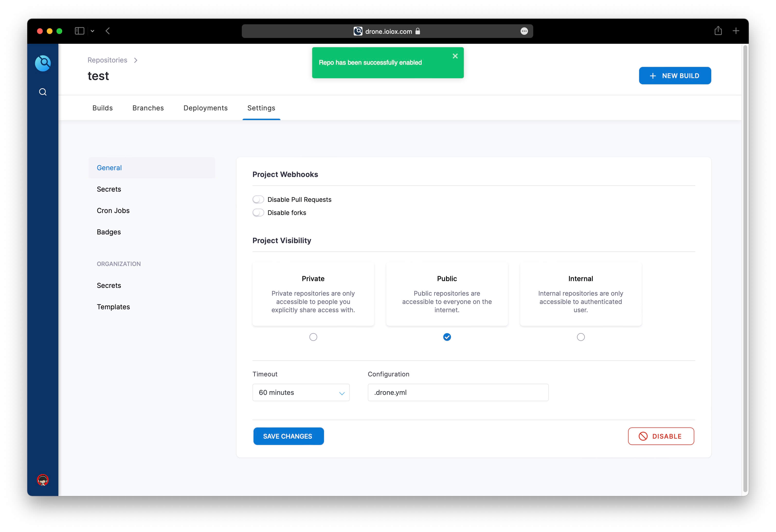Image resolution: width=776 pixels, height=532 pixels.
Task: Open Cron Jobs settings section
Action: [x=113, y=211]
